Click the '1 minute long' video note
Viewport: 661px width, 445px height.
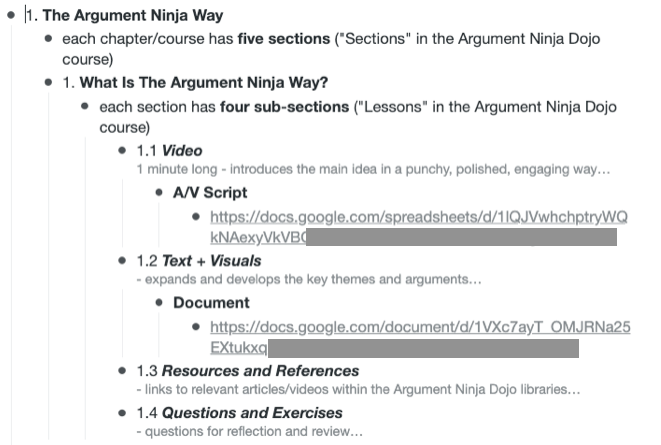373,169
